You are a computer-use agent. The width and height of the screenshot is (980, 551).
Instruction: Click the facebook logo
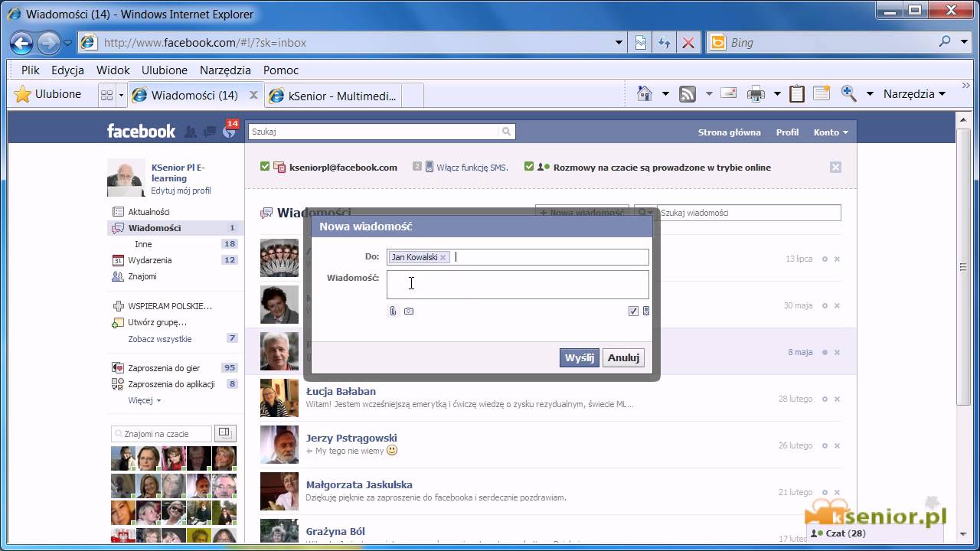[141, 132]
